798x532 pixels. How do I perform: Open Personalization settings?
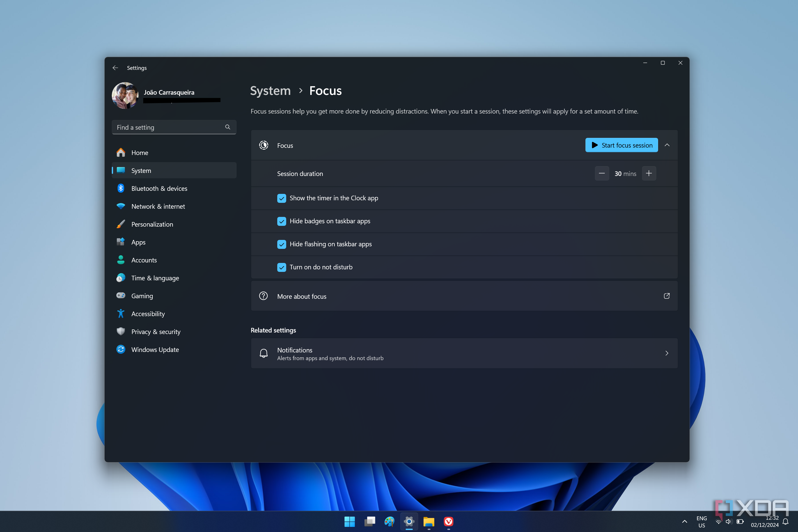coord(174,224)
